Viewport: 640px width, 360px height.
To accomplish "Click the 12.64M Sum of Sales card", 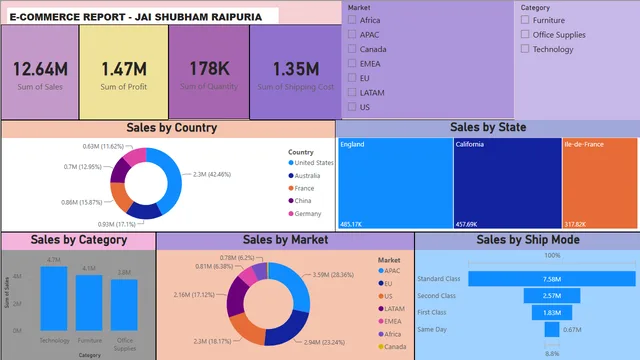I will [40, 72].
